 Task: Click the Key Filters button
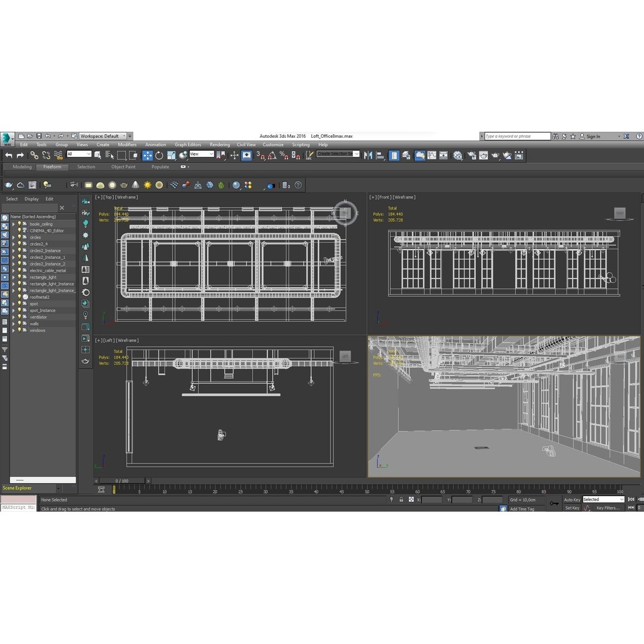pyautogui.click(x=608, y=508)
